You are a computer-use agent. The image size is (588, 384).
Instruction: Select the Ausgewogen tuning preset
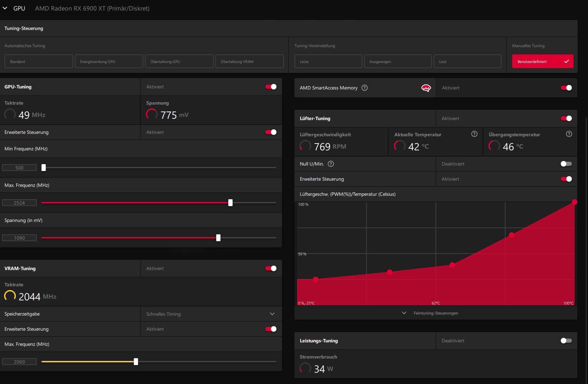[x=398, y=61]
